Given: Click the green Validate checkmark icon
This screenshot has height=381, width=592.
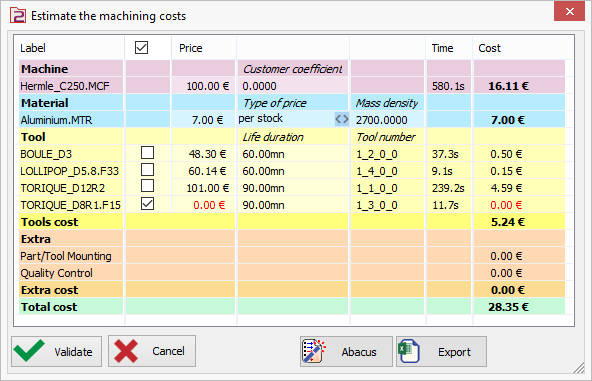Looking at the screenshot, I should coord(29,351).
